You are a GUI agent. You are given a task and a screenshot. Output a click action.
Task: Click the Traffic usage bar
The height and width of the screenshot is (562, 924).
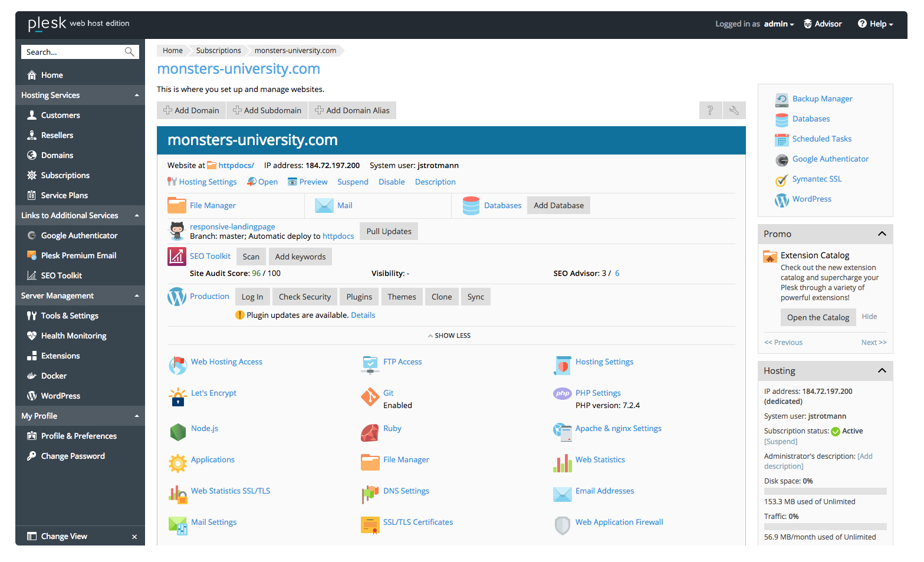(x=826, y=527)
